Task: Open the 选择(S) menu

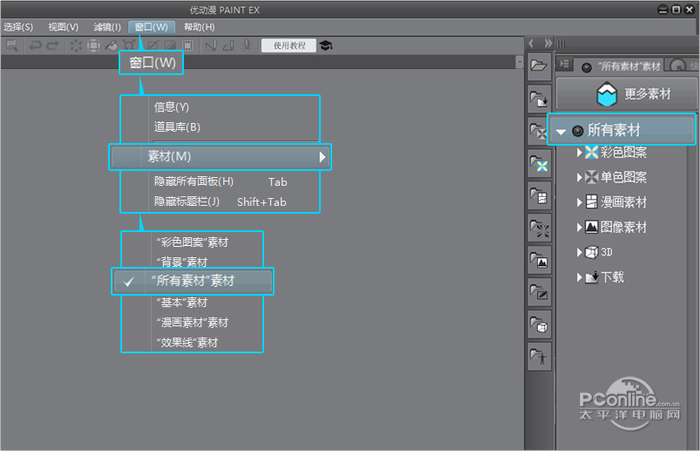Action: point(18,27)
